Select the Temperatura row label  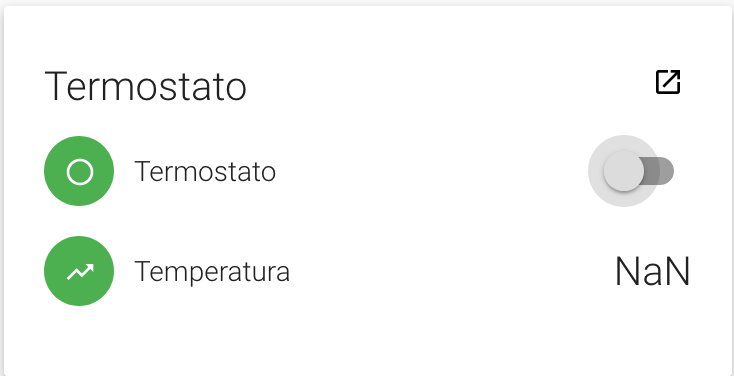coord(212,271)
